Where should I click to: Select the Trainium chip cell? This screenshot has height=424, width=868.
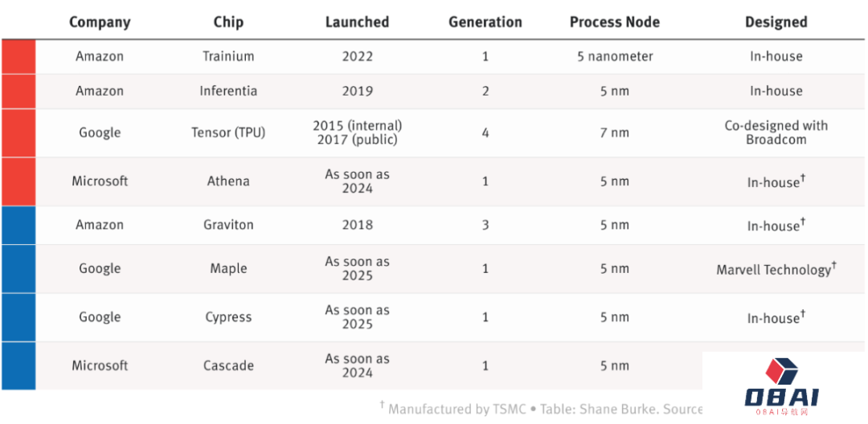(x=228, y=56)
